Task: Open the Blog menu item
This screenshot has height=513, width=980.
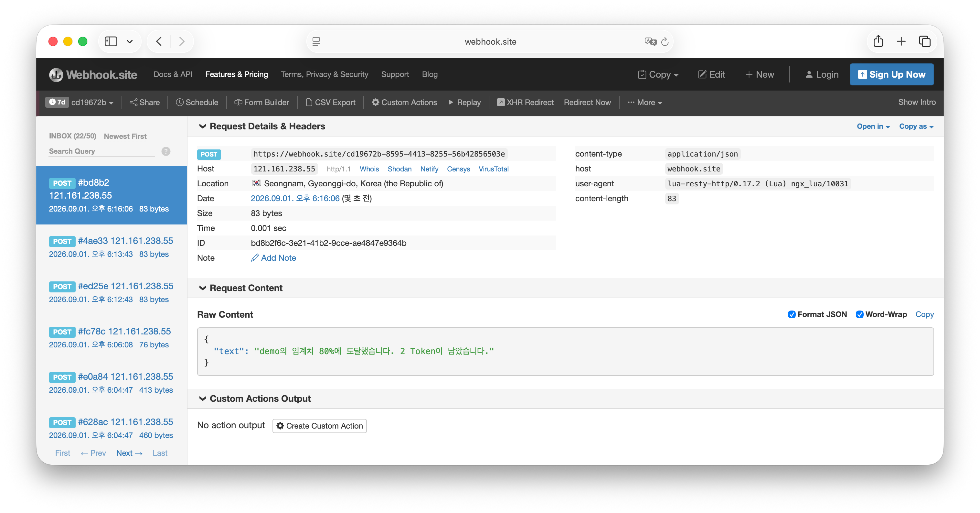Action: 430,75
